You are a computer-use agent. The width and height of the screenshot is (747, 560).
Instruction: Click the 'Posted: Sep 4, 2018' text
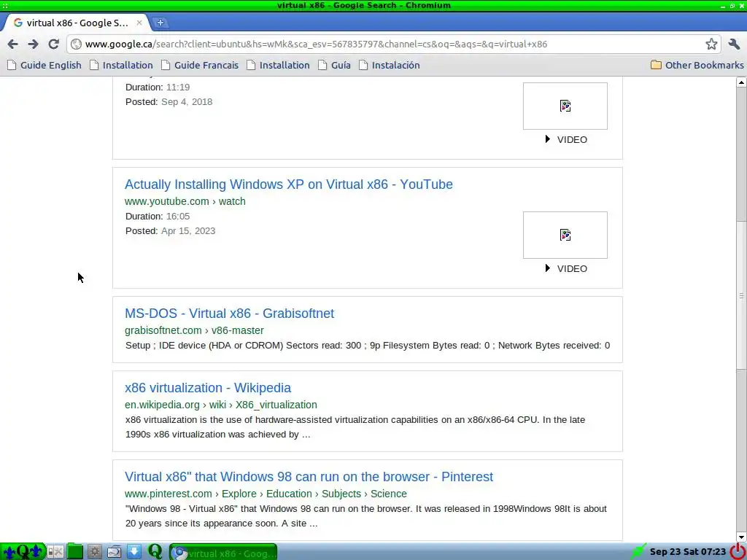(169, 102)
